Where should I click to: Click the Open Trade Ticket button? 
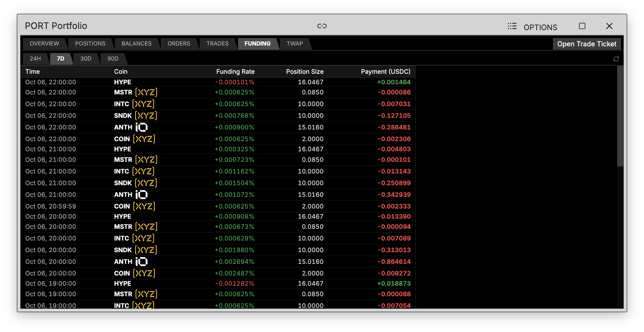587,44
